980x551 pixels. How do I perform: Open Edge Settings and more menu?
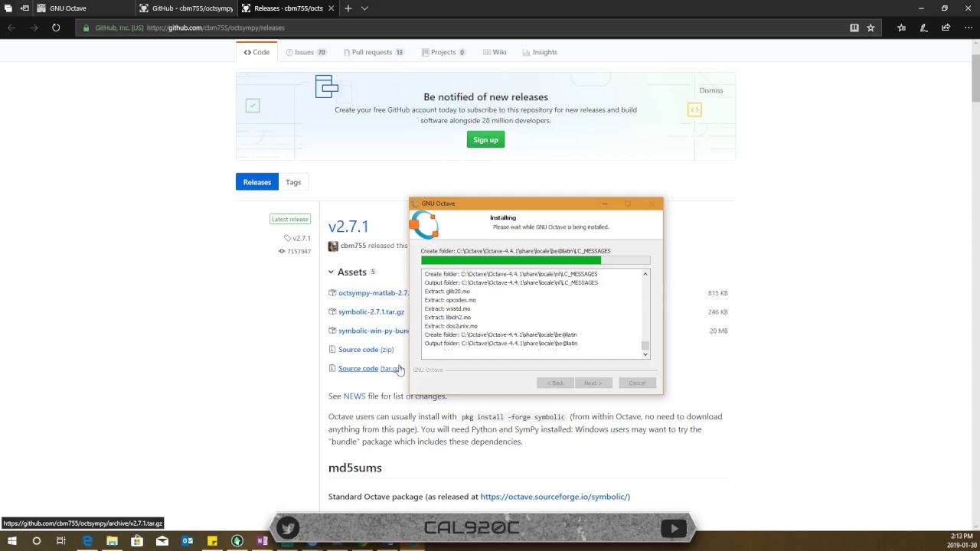tap(968, 28)
